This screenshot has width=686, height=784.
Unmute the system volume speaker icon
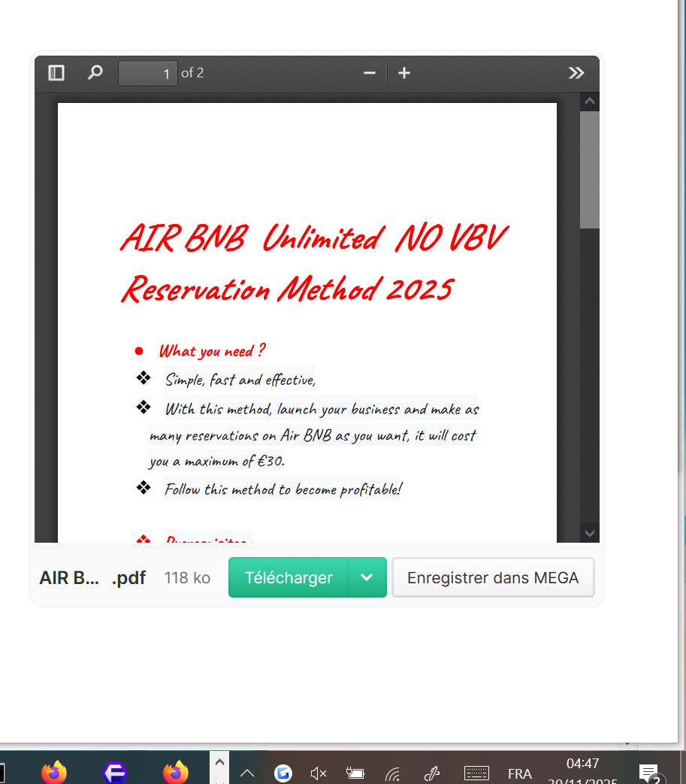coord(318,773)
